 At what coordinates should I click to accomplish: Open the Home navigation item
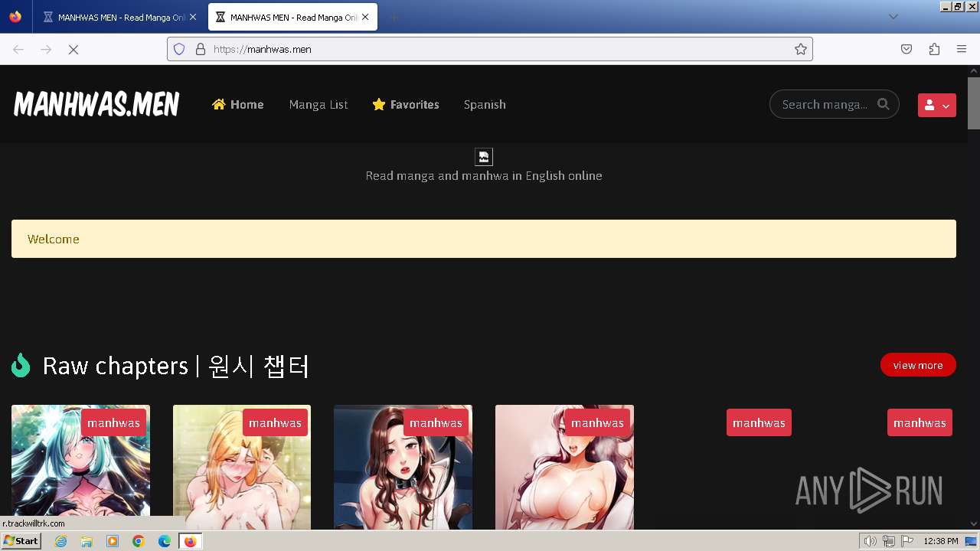(238, 105)
